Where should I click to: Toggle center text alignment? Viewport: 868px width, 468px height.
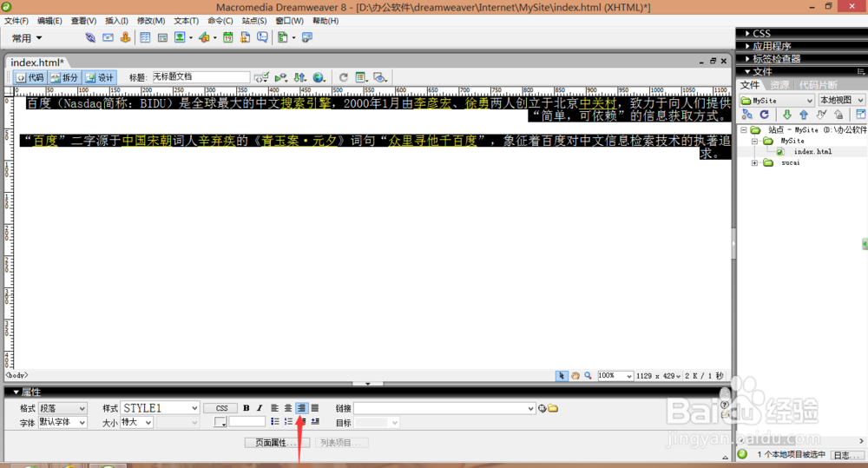point(288,408)
